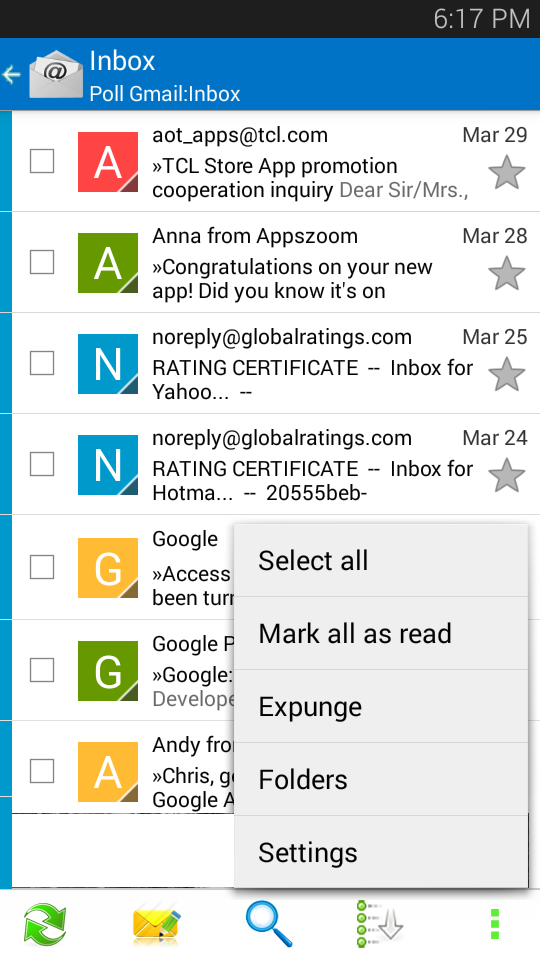The image size is (540, 960).
Task: Open Folders from the menu
Action: point(381,779)
